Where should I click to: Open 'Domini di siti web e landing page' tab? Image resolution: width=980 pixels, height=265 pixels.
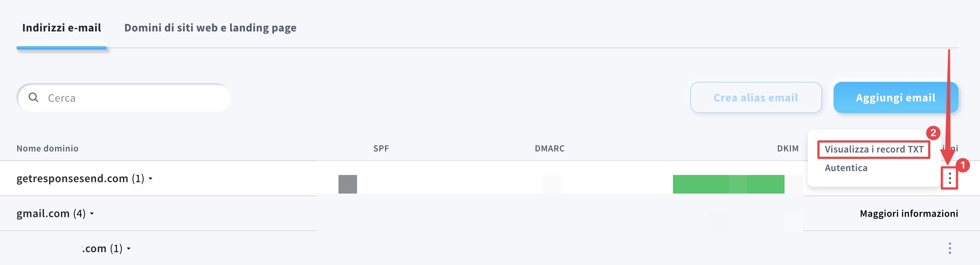pos(210,28)
